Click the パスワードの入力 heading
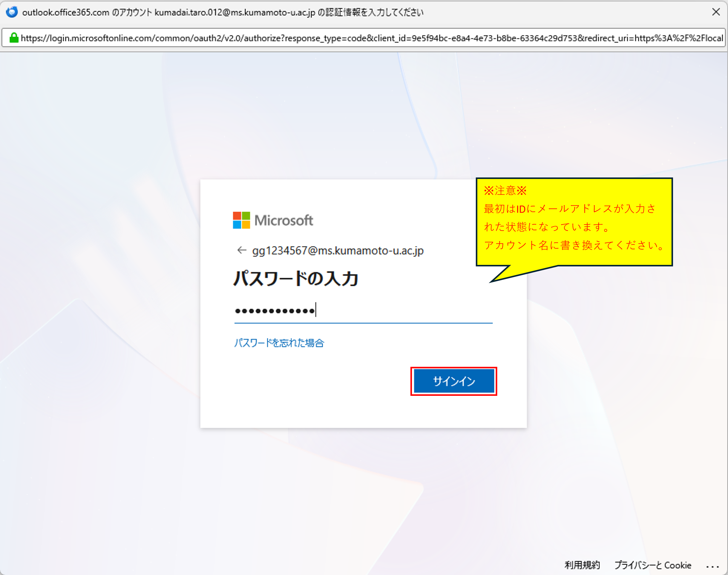This screenshot has width=728, height=575. pyautogui.click(x=296, y=278)
